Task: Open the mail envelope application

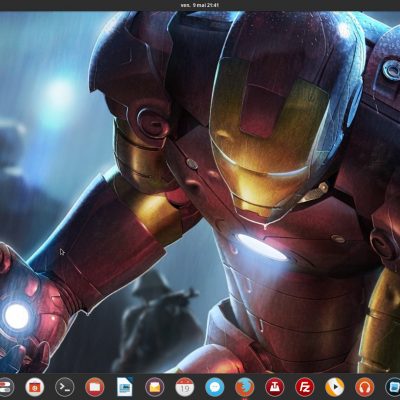Action: [x=155, y=387]
